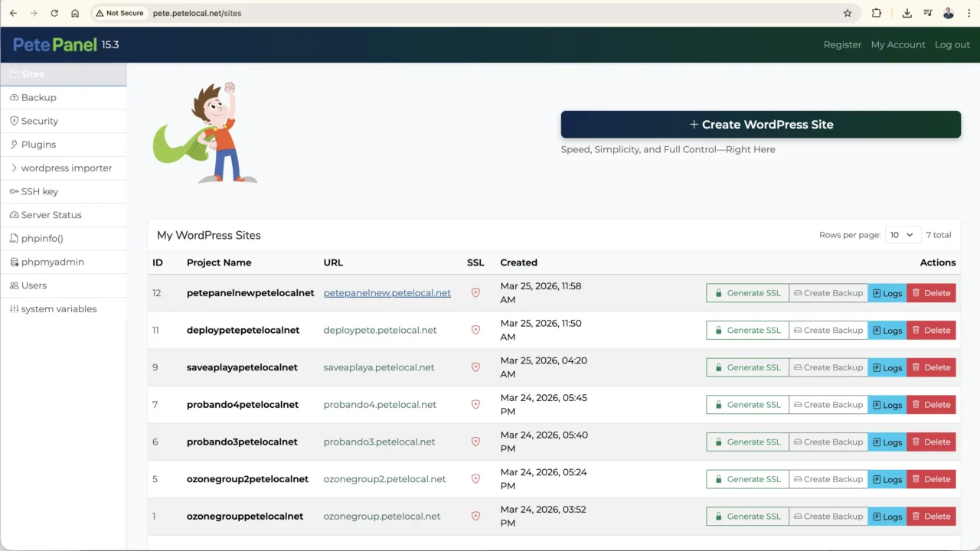This screenshot has width=980, height=551.
Task: Reload the page with browser refresh icon
Action: pos(54,13)
